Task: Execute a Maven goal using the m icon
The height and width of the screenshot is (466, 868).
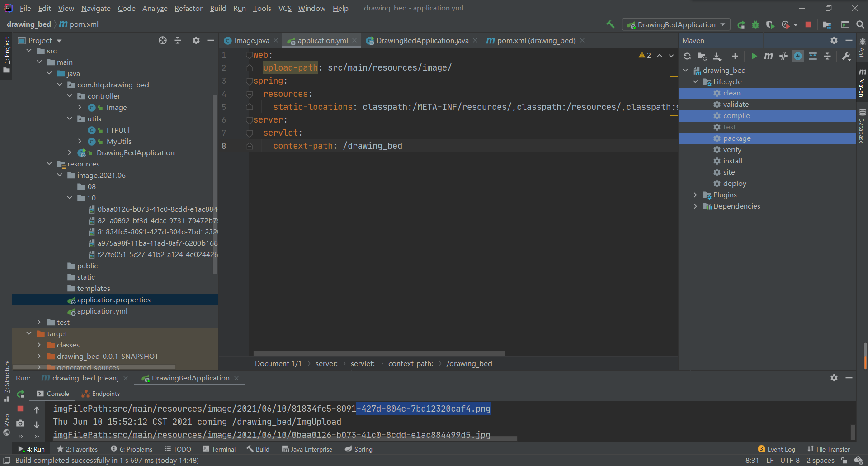Action: (768, 56)
